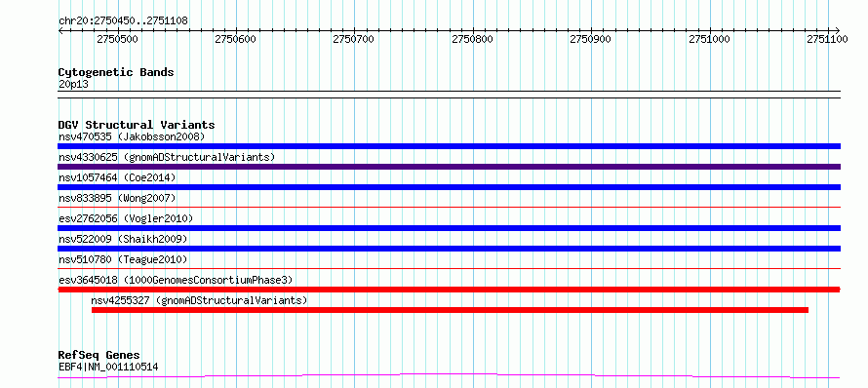Image resolution: width=868 pixels, height=388 pixels.
Task: Select the DGV Structural Variants track heading
Action: (x=137, y=125)
